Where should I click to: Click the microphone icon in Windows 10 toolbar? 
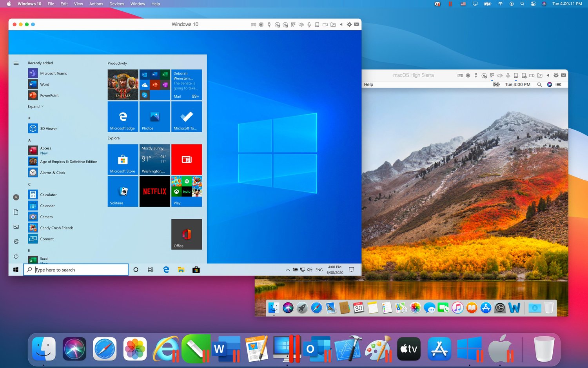tap(309, 24)
